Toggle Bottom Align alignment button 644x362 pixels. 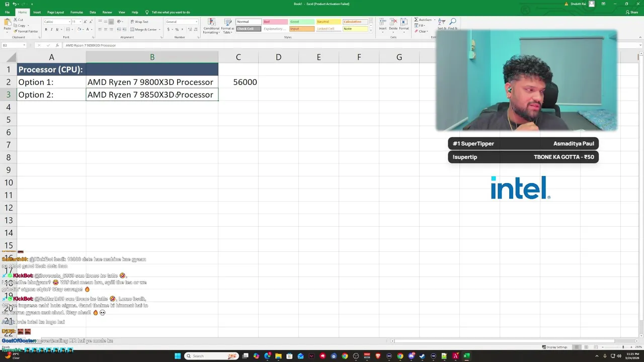112,22
